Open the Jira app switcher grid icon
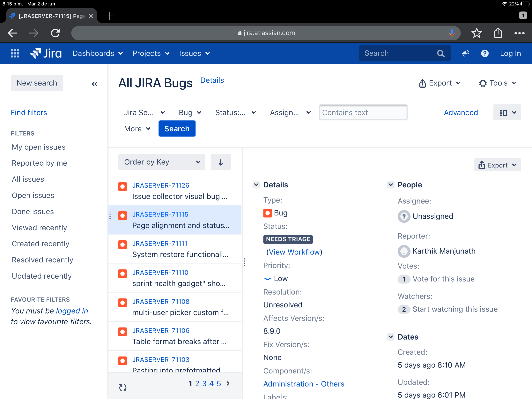The height and width of the screenshot is (399, 532). 15,53
